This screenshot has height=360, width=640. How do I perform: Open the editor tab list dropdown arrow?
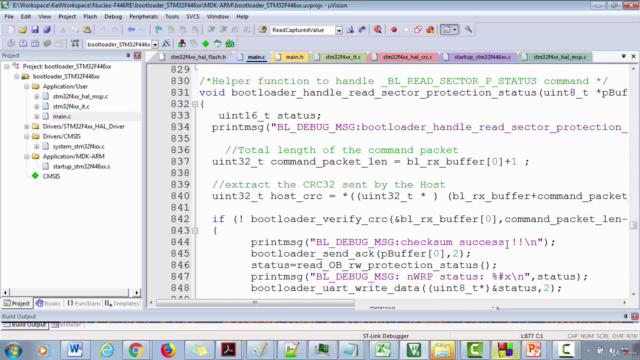click(x=624, y=56)
